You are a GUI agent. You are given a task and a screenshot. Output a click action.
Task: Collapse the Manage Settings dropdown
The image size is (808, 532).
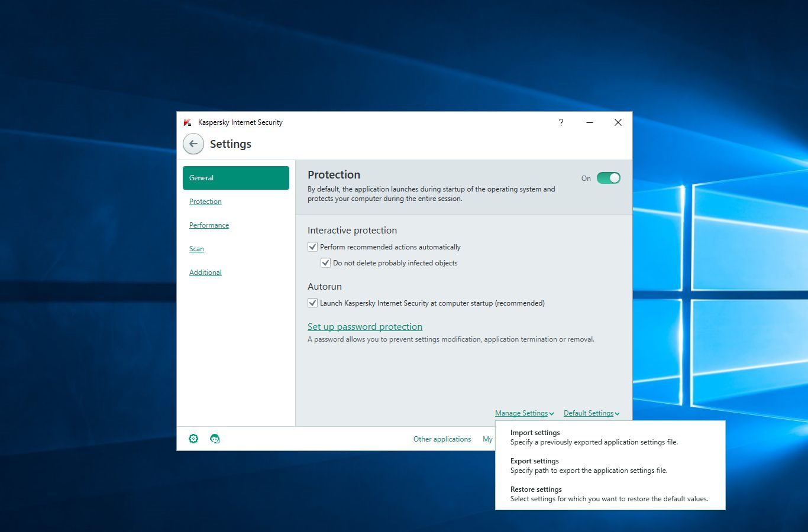click(525, 413)
